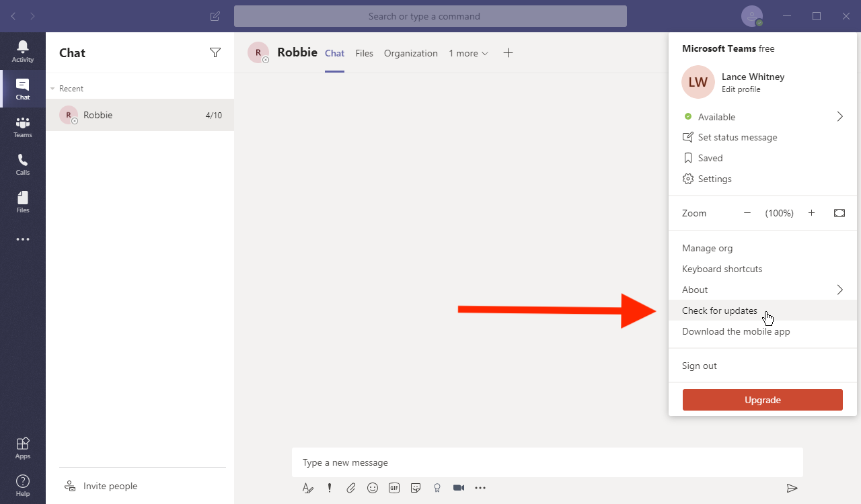This screenshot has width=861, height=504.
Task: Open the profile avatar menu in the title bar
Action: coord(752,16)
